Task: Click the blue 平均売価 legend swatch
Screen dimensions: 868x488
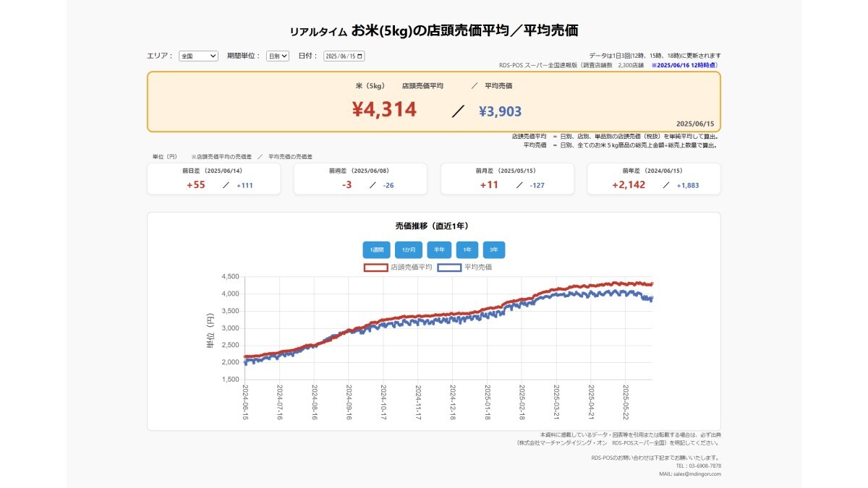Action: (451, 267)
